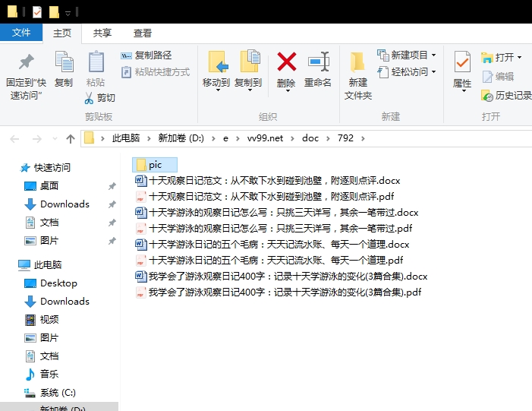
Task: Go forward with the forward arrow
Action: [x=36, y=138]
